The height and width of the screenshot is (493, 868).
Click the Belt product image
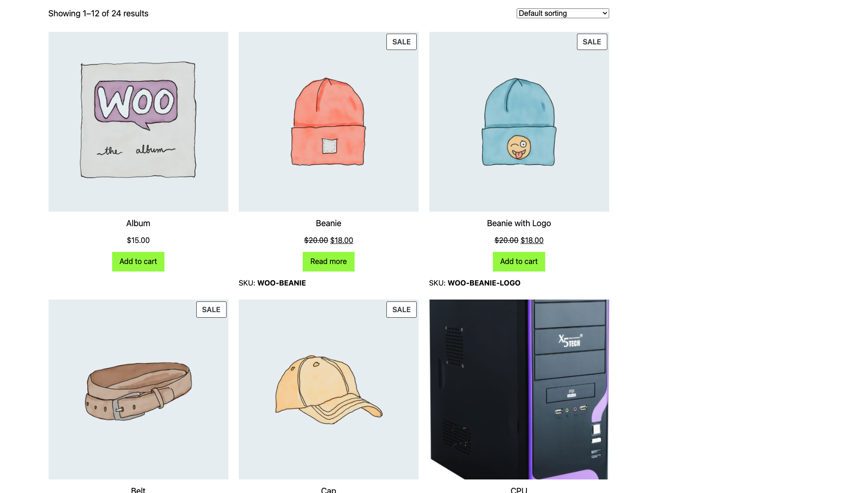point(138,389)
